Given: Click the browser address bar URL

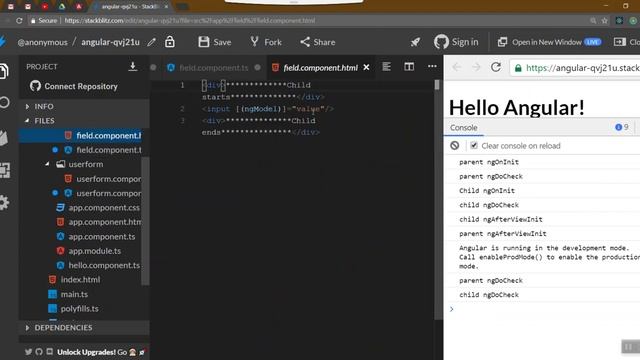Looking at the screenshot, I should coord(190,20).
